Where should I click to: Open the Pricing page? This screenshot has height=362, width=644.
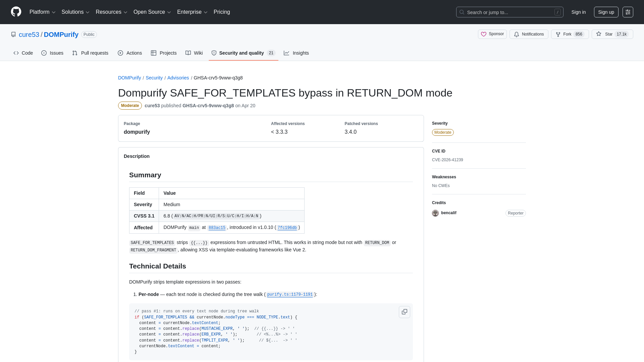coord(222,12)
